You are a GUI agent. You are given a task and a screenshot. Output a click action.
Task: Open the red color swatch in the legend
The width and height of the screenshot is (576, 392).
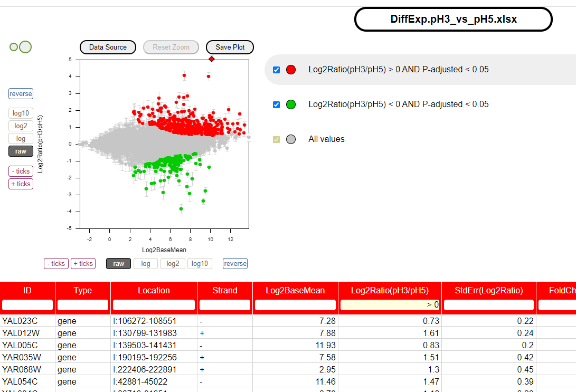click(x=291, y=70)
